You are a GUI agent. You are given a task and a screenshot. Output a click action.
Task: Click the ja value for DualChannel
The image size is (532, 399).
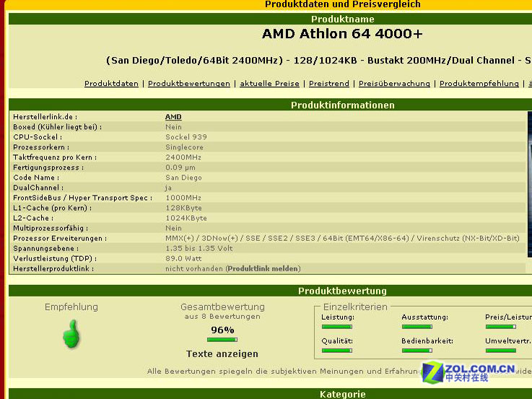(x=168, y=188)
